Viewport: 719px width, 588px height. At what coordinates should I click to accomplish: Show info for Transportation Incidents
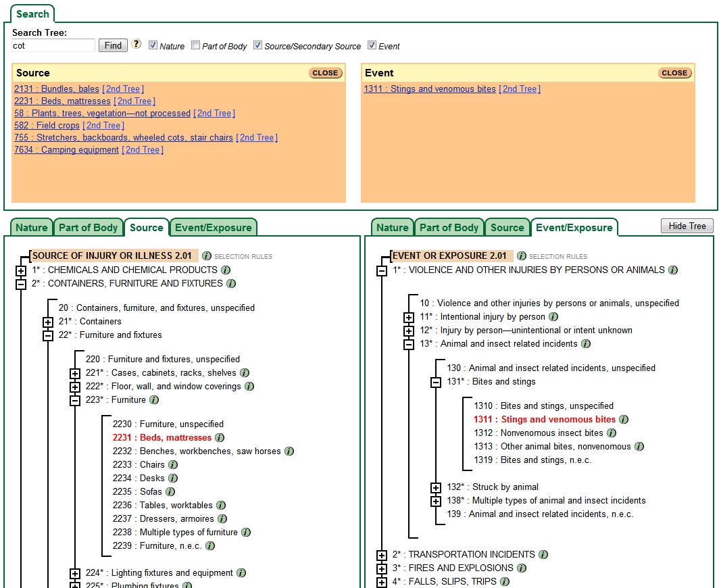click(543, 555)
